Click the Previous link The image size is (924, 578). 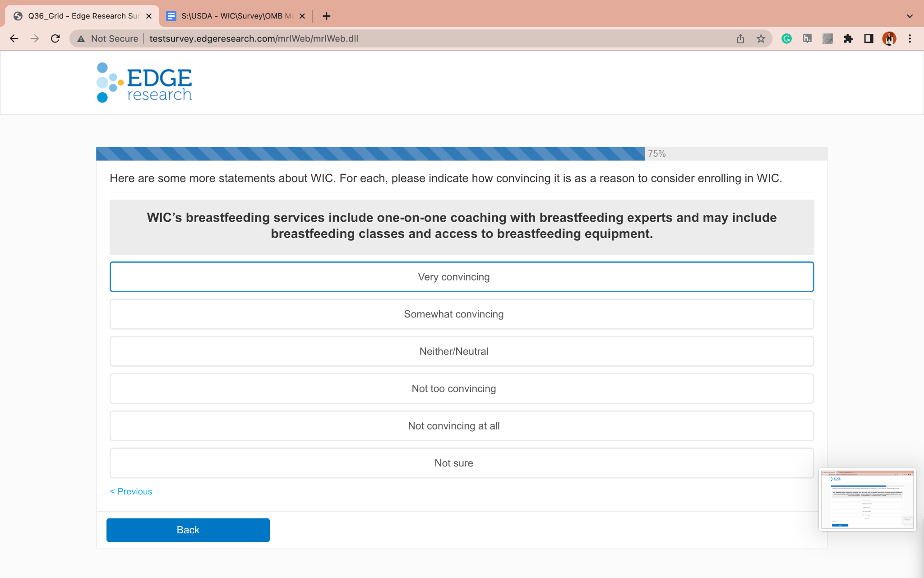131,491
